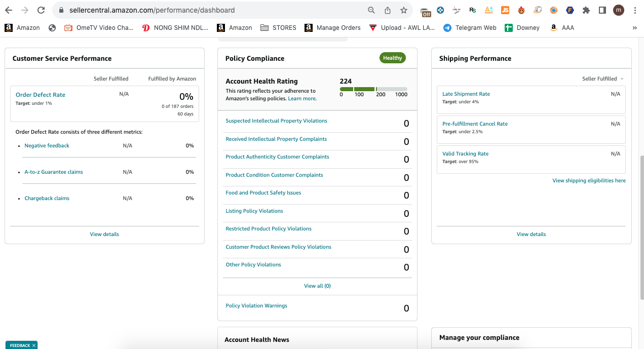
Task: Open Policy Violation Warnings
Action: (x=256, y=305)
